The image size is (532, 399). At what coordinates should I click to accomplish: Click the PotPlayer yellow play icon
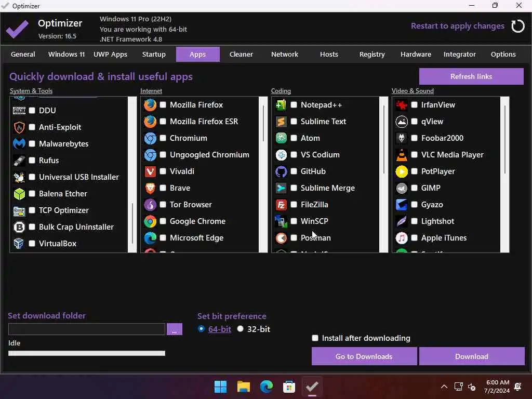coord(402,171)
